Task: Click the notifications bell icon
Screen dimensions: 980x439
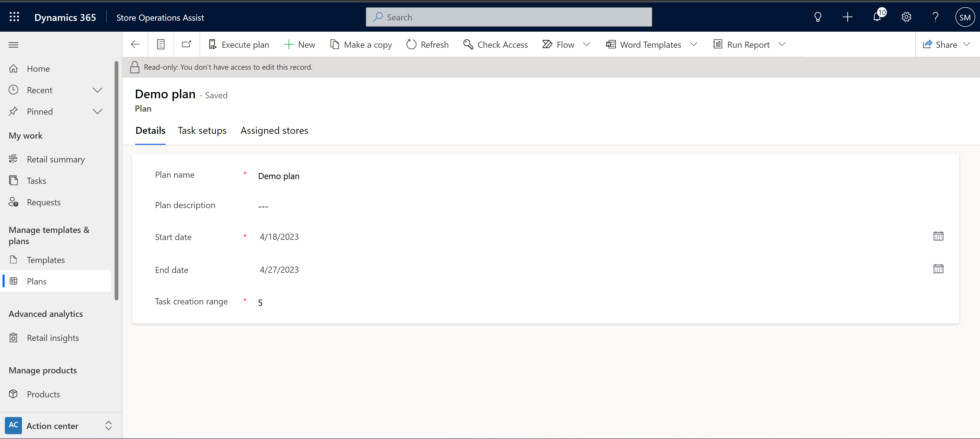Action: tap(877, 17)
